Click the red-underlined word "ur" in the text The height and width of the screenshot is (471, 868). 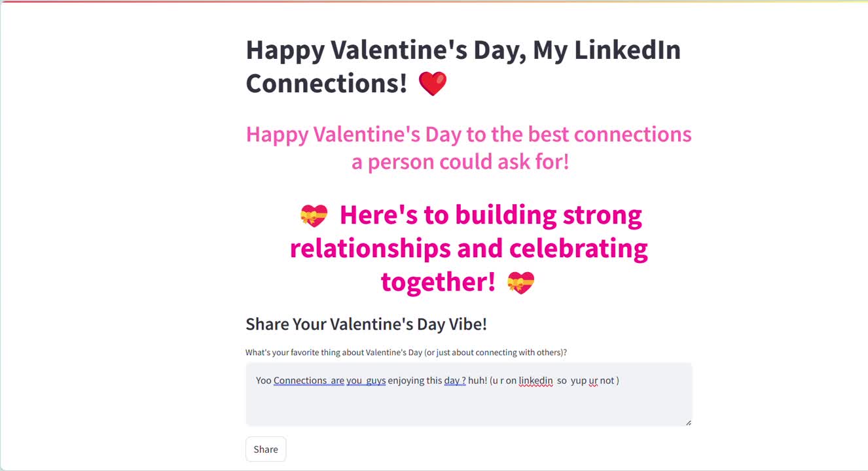(593, 381)
